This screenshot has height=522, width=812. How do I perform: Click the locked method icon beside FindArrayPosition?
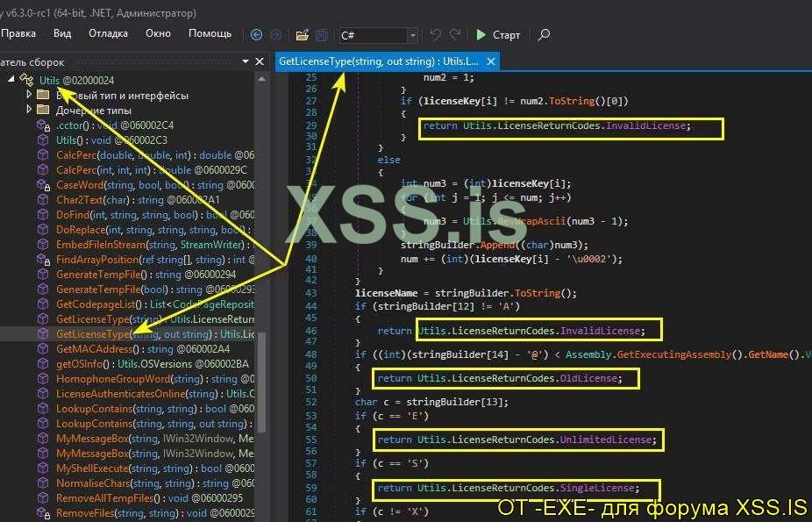tap(43, 260)
